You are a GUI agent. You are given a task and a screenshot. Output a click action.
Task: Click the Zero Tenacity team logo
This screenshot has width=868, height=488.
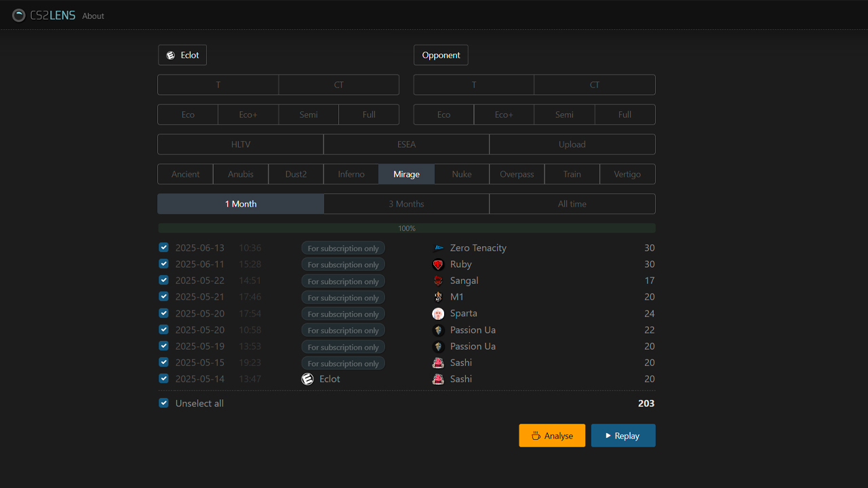pos(439,248)
